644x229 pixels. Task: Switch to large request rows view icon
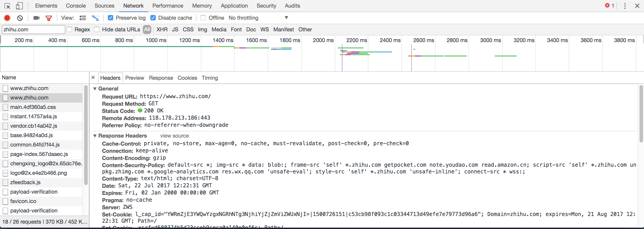[83, 18]
